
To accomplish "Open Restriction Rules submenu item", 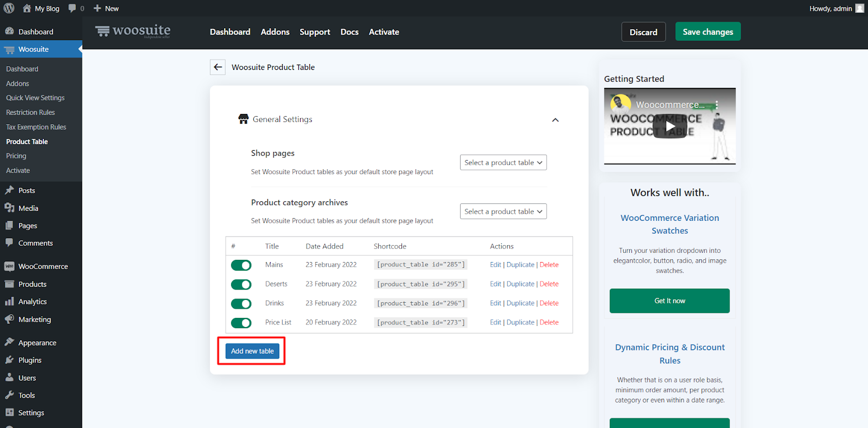I will (30, 112).
